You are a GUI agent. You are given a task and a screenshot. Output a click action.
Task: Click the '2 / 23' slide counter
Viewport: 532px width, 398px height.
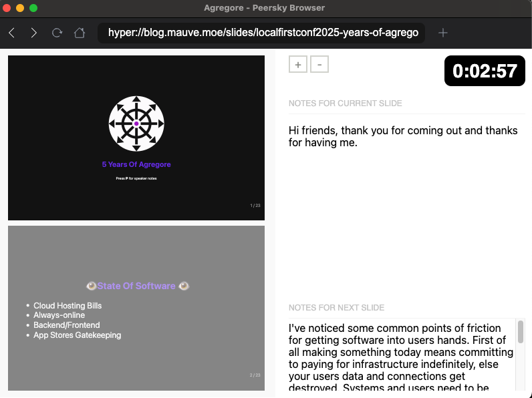[x=255, y=375]
